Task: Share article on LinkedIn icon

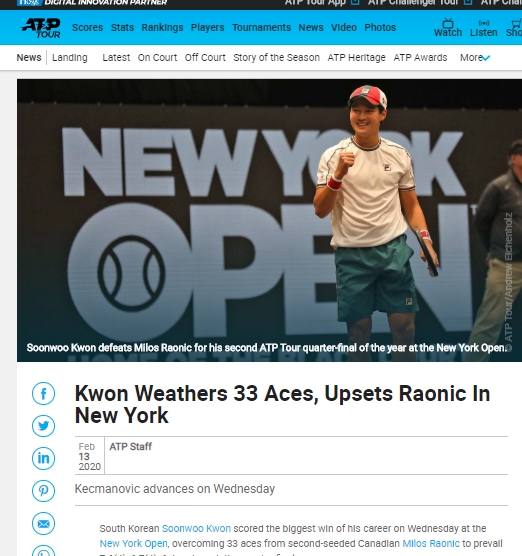Action: (43, 458)
